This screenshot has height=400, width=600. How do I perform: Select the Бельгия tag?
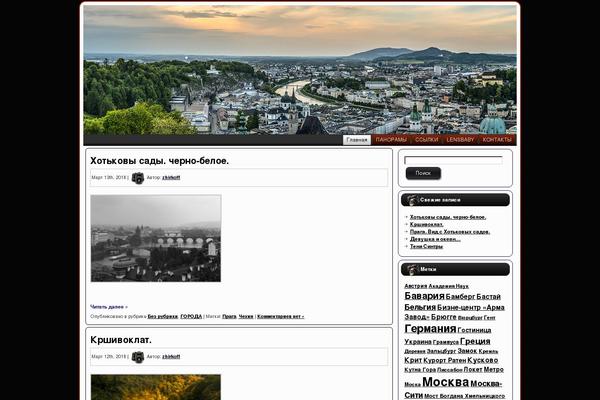[x=420, y=307]
